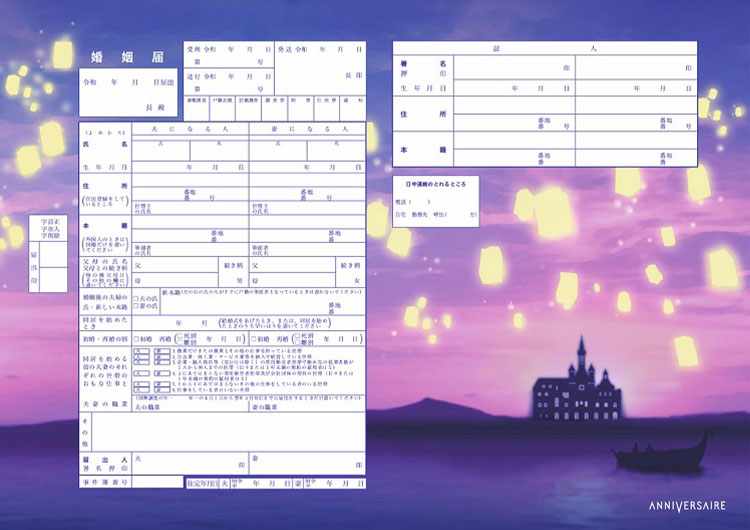
Task: Select the wife's family name (氏) field
Action: pos(278,151)
